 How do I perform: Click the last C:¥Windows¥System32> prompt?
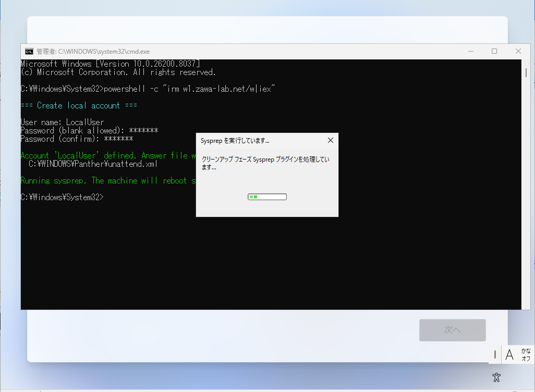pyautogui.click(x=62, y=197)
